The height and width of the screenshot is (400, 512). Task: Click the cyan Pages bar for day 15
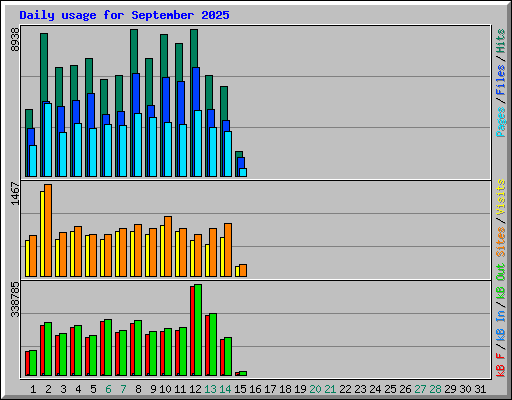(243, 172)
